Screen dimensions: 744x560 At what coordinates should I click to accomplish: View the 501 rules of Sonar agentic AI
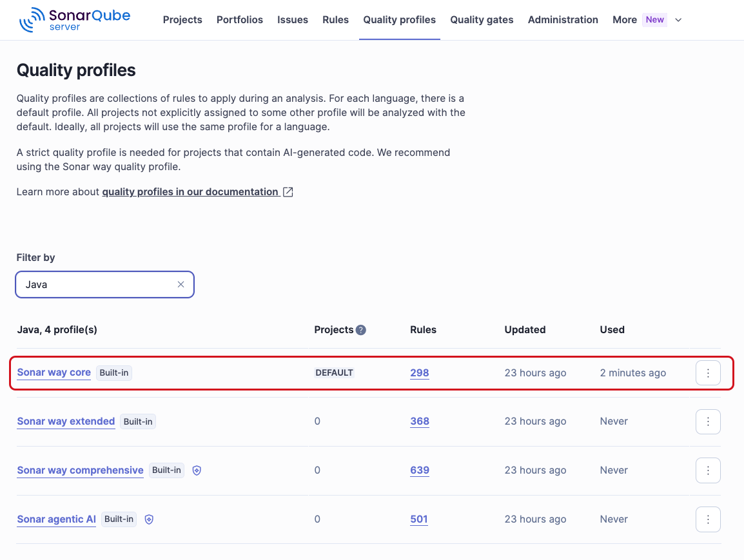click(419, 519)
